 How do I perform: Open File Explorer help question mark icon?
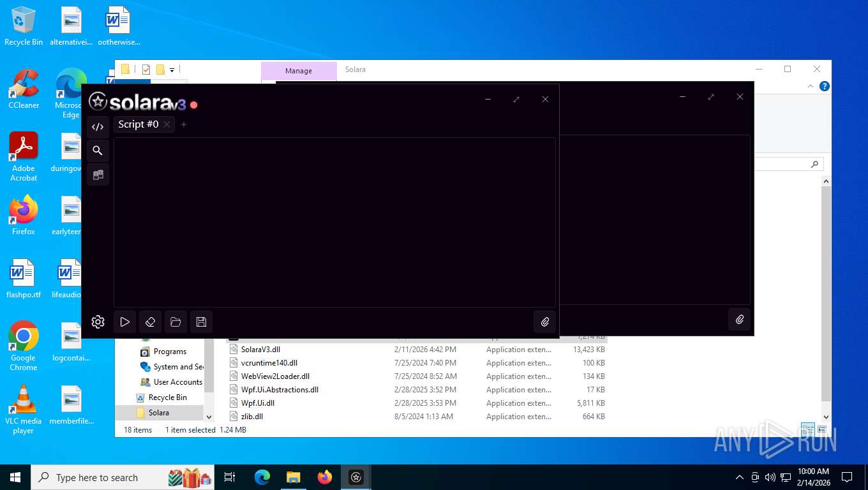point(825,86)
